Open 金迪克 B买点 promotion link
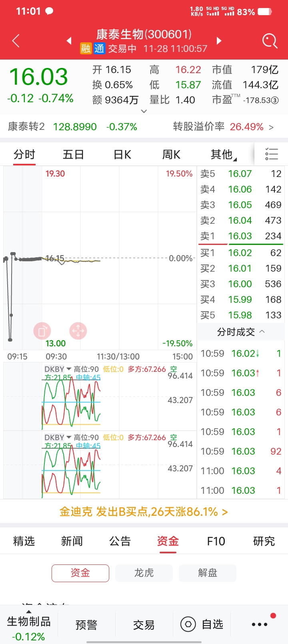 click(x=144, y=512)
